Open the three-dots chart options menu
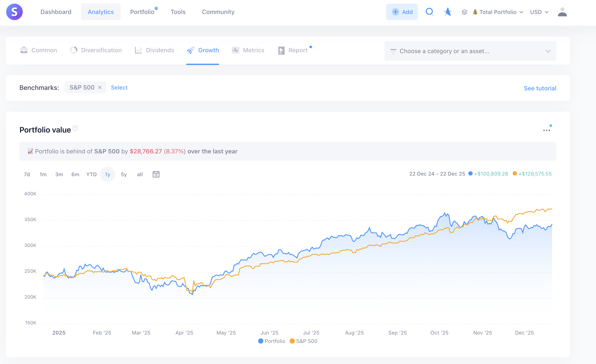 pyautogui.click(x=546, y=130)
